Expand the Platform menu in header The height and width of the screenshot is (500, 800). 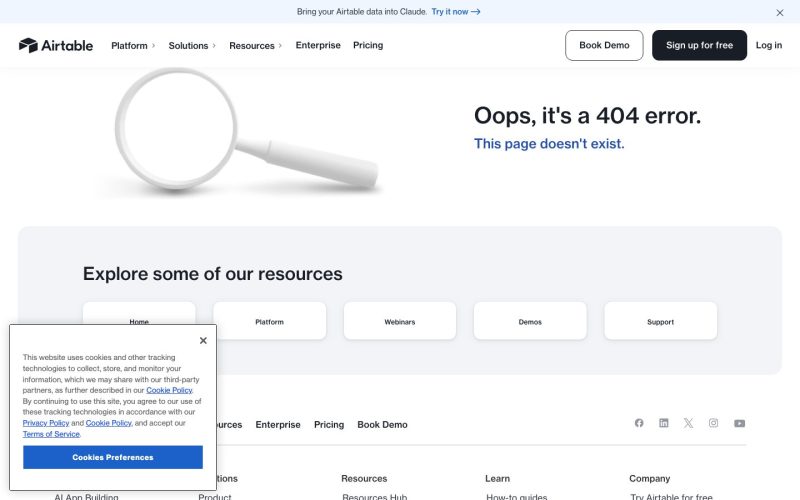click(x=133, y=45)
